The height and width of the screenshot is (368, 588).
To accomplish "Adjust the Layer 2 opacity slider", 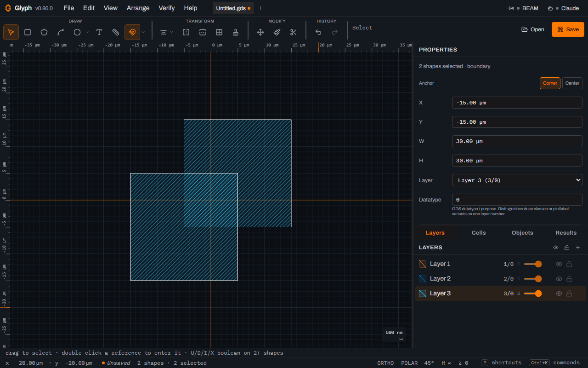I will click(533, 279).
